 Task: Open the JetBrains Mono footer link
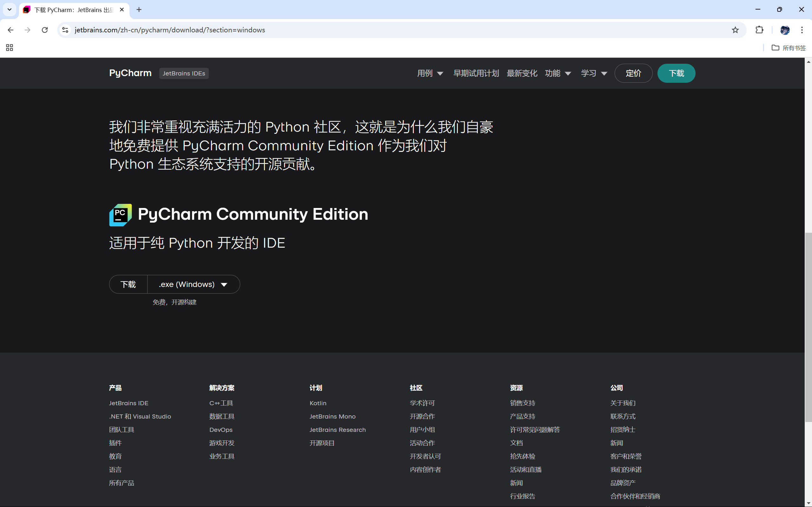click(332, 416)
